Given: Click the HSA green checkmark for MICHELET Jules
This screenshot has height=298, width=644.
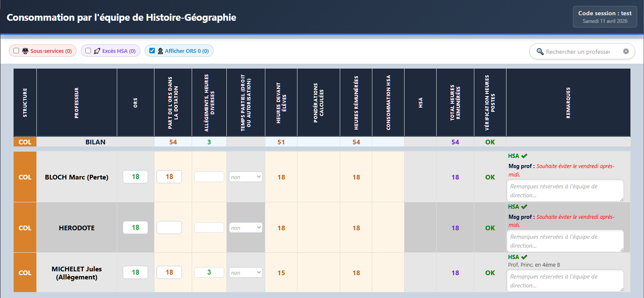Looking at the screenshot, I should coord(524,257).
